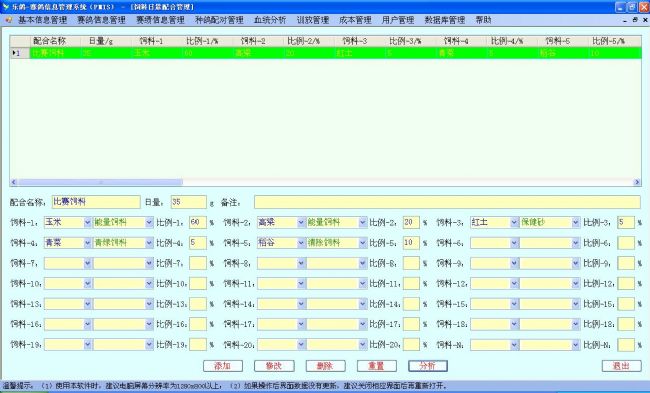This screenshot has width=650, height=393.
Task: Click the 退出 button
Action: coord(621,366)
